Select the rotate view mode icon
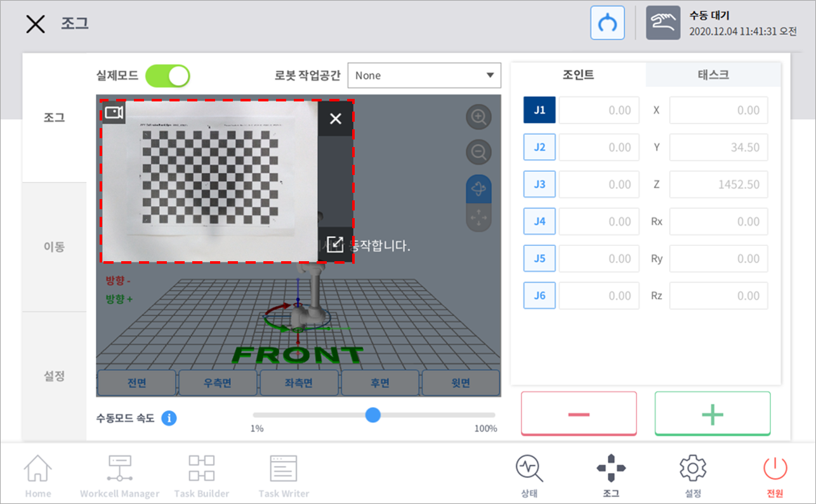Image resolution: width=816 pixels, height=504 pixels. 478,190
